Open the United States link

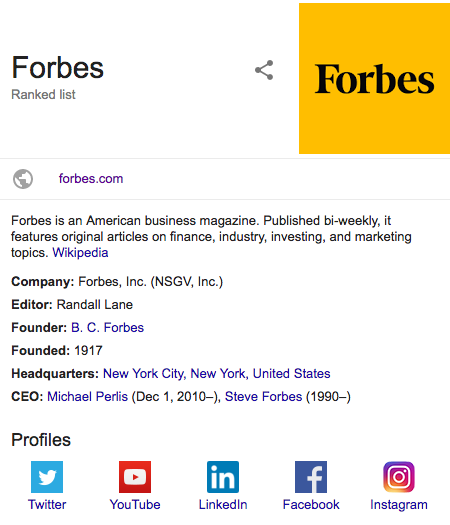(292, 374)
